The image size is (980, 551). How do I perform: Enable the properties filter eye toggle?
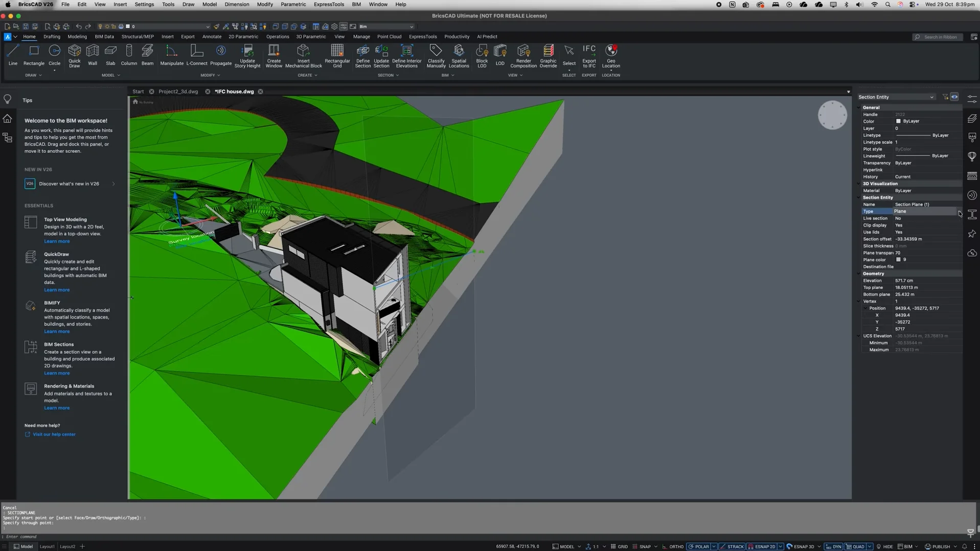954,97
